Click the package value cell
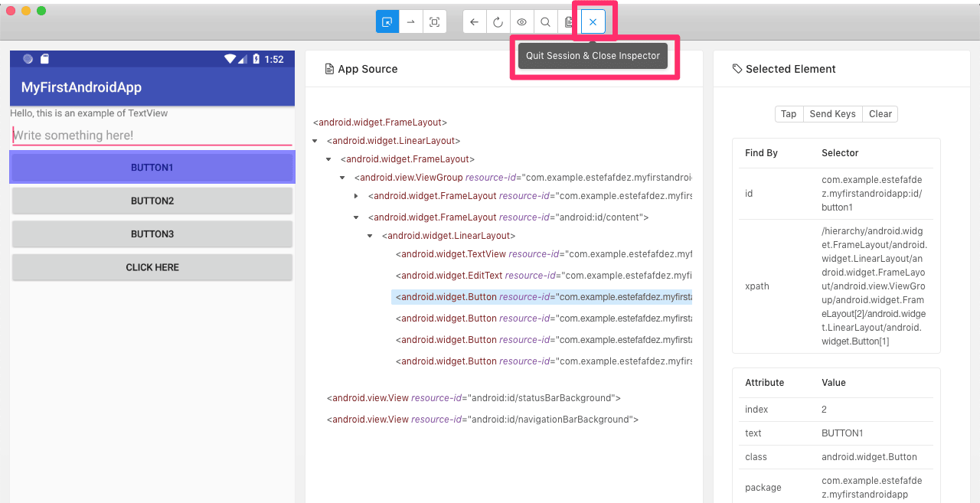The height and width of the screenshot is (503, 980). coord(874,487)
